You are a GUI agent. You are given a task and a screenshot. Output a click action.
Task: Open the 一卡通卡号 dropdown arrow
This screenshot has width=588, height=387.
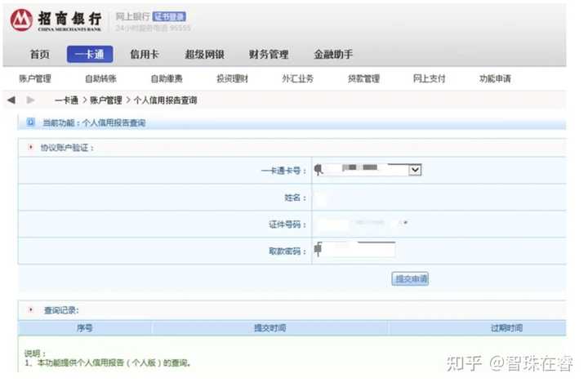[415, 170]
